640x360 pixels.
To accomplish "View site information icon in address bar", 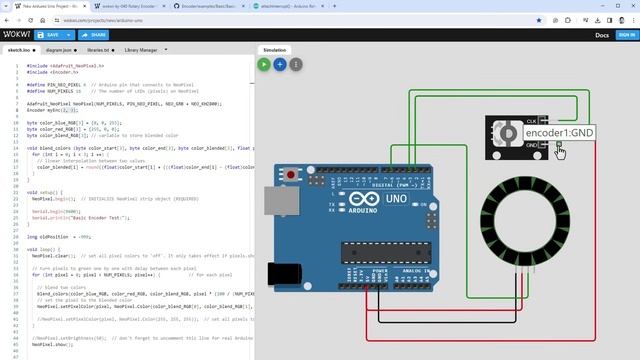I will [x=57, y=20].
